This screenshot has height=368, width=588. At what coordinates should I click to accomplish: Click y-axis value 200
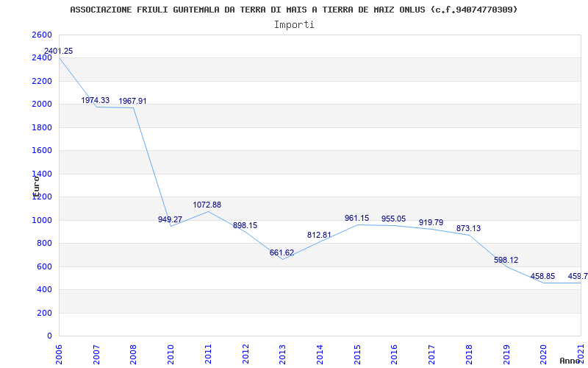(44, 314)
